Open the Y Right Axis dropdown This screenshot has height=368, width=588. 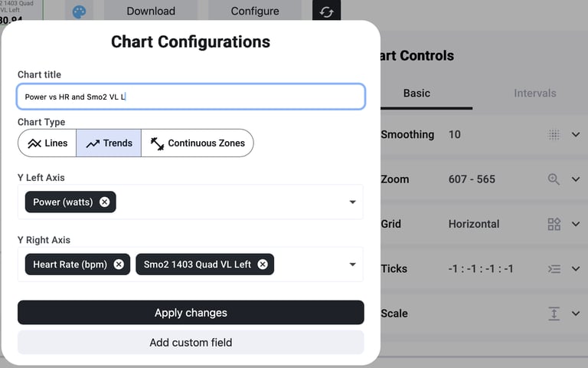(352, 264)
